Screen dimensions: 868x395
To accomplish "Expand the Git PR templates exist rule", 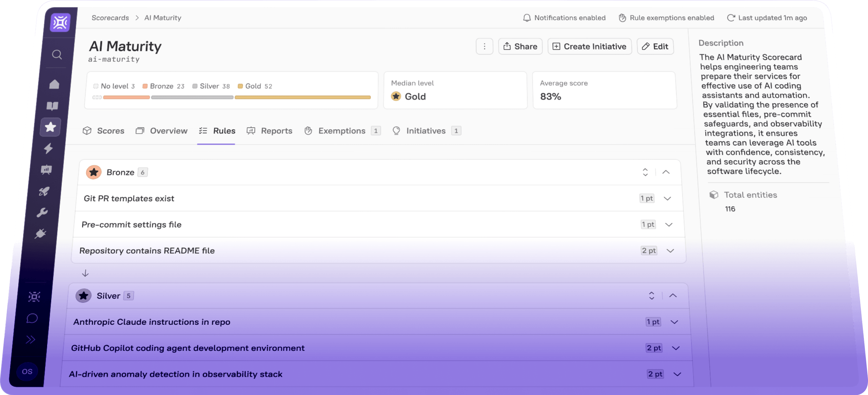I will point(667,199).
